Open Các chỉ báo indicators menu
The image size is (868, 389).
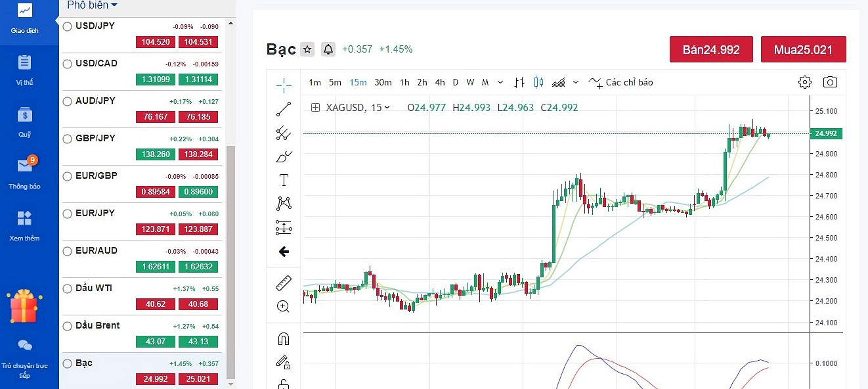621,82
